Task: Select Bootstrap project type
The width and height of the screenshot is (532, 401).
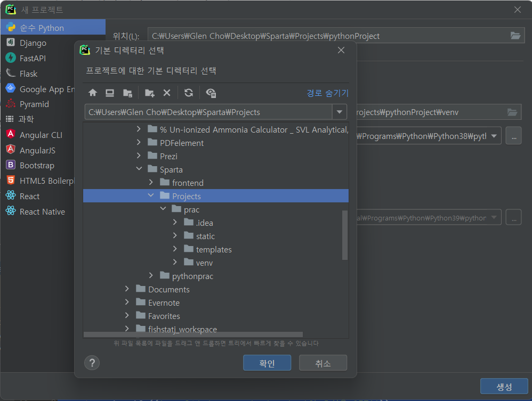Action: click(x=37, y=166)
